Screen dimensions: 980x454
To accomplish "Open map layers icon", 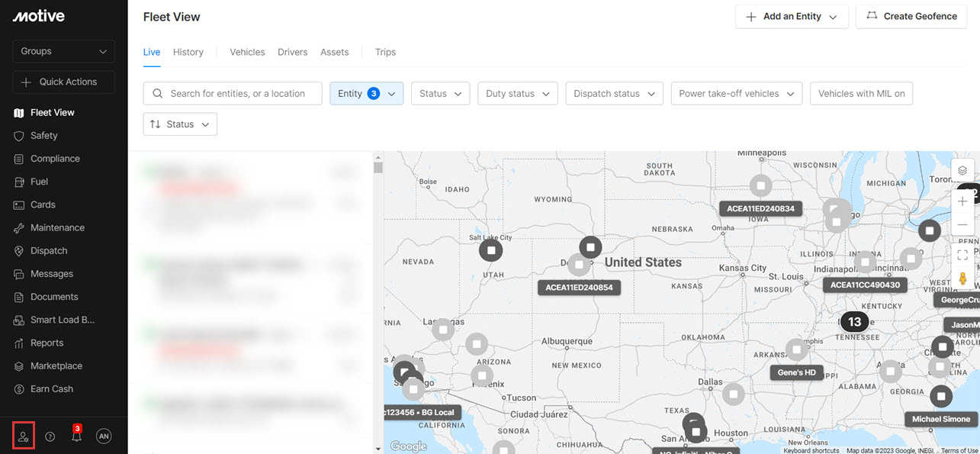I will [962, 170].
